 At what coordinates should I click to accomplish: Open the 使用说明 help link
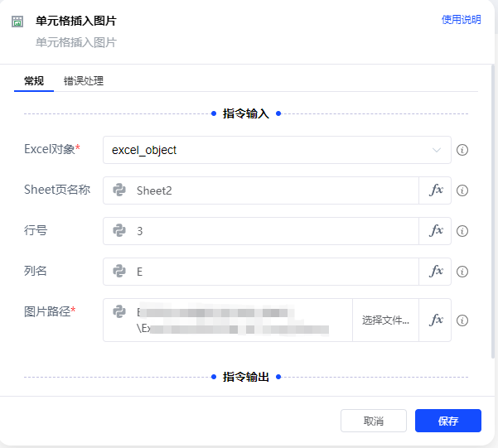(461, 20)
